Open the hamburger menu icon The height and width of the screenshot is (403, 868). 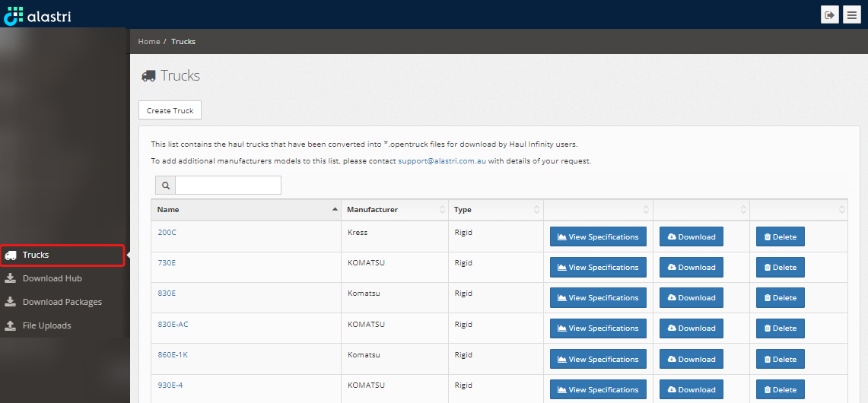click(852, 14)
